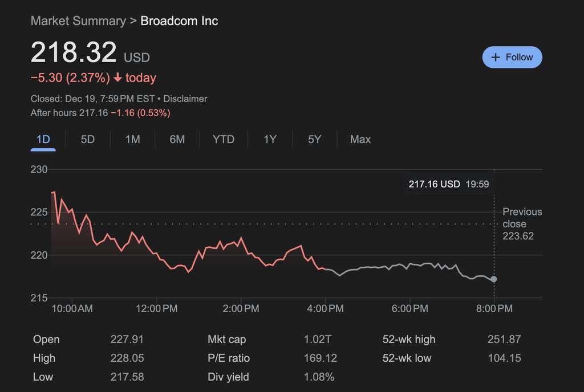Image resolution: width=584 pixels, height=392 pixels.
Task: Click the Low value 217.58
Action: point(127,377)
